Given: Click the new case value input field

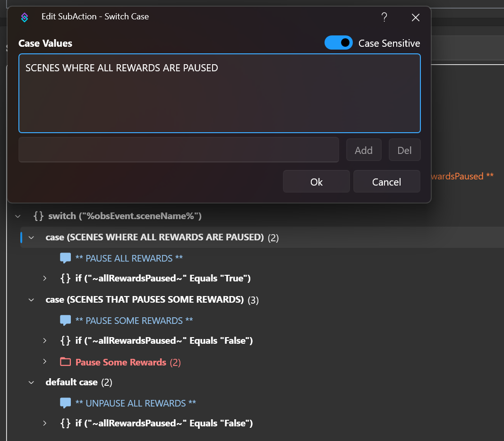Looking at the screenshot, I should (x=179, y=150).
